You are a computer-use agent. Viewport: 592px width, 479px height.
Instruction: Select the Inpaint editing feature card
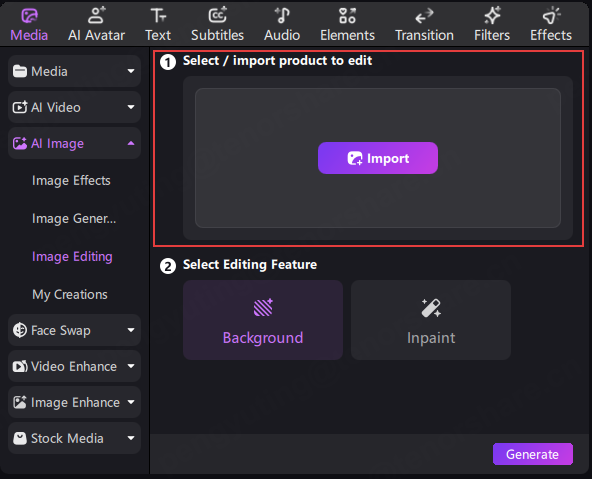click(431, 320)
